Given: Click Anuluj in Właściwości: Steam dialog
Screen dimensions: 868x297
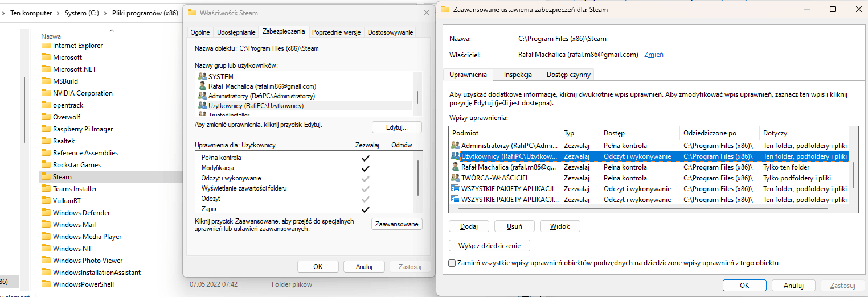Looking at the screenshot, I should 364,266.
